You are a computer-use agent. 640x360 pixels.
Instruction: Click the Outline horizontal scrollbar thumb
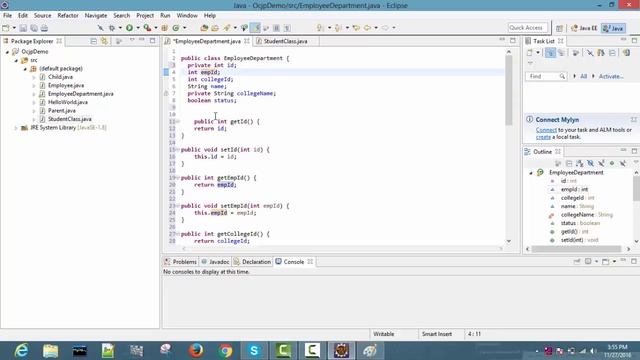576,249
